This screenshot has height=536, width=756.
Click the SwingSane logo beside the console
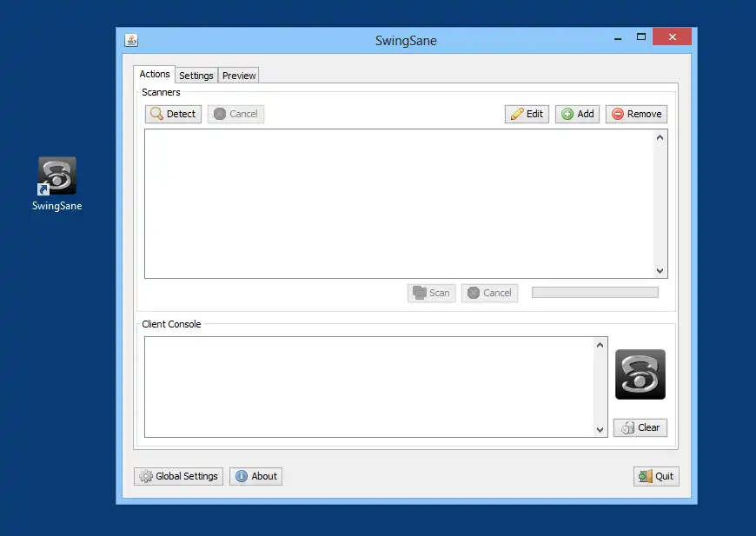640,374
